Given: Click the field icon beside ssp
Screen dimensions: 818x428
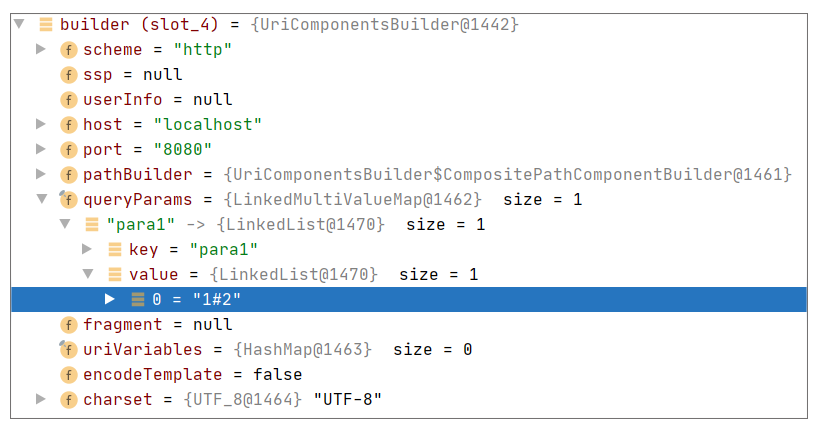Looking at the screenshot, I should [69, 74].
